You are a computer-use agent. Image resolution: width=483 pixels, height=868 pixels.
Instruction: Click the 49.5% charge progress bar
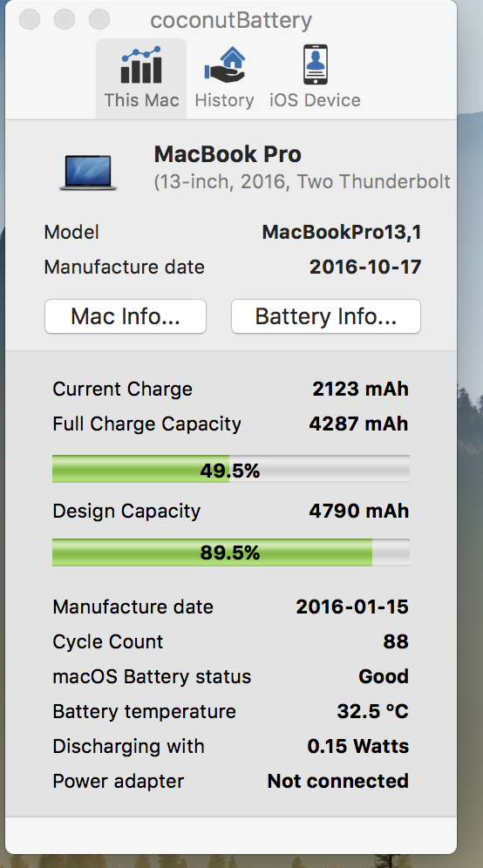click(231, 470)
